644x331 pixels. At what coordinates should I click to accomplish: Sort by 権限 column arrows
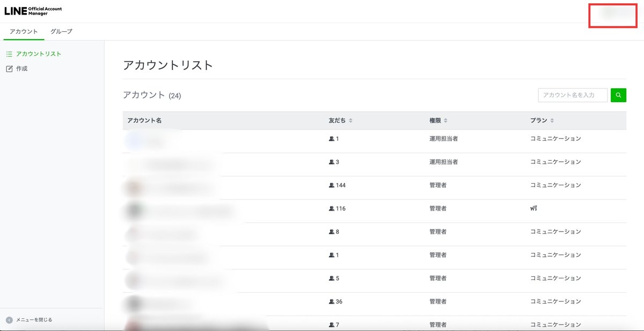445,120
